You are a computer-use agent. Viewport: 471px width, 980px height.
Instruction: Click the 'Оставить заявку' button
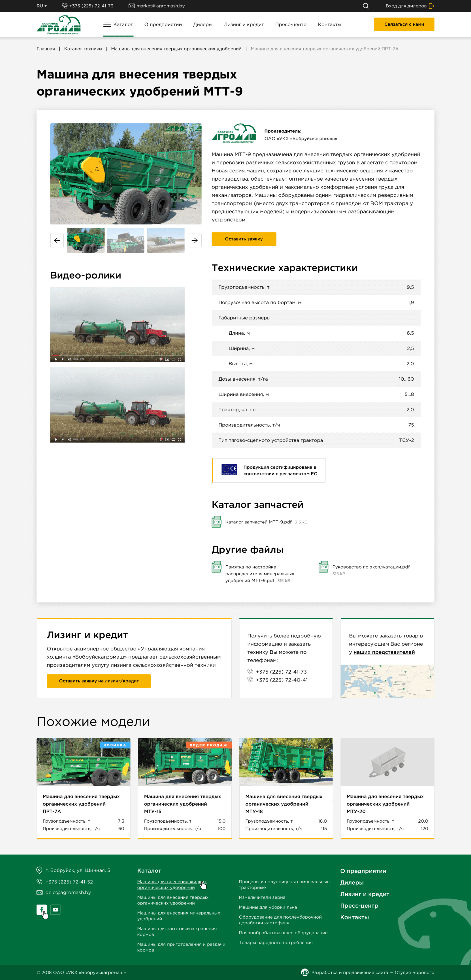[x=244, y=239]
